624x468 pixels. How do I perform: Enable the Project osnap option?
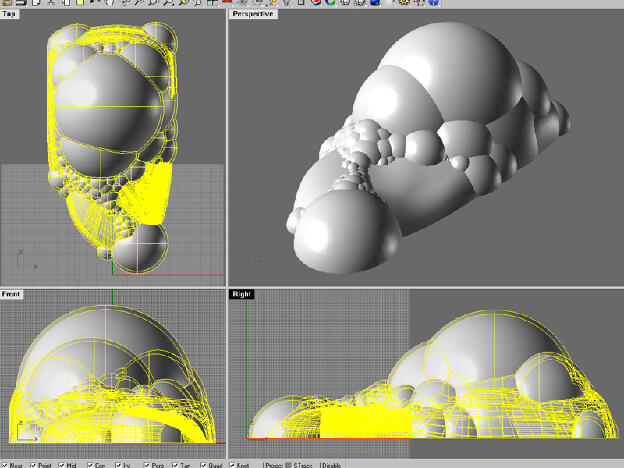click(x=275, y=464)
